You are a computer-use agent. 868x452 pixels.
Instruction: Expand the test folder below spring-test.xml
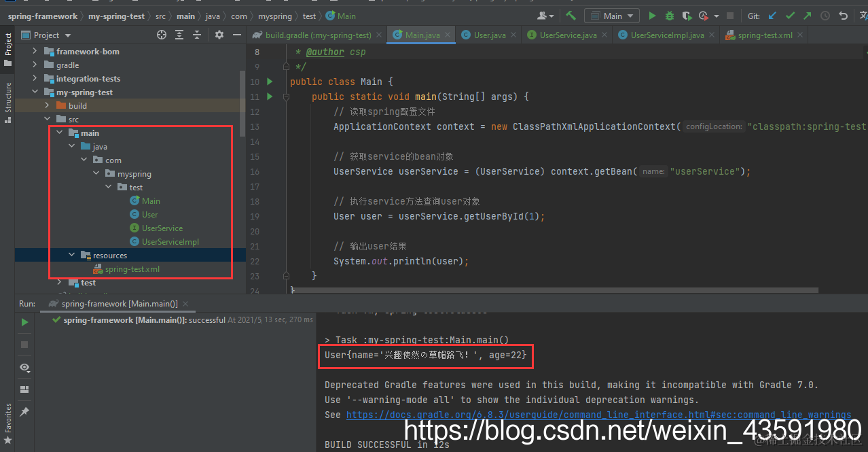[x=59, y=282]
